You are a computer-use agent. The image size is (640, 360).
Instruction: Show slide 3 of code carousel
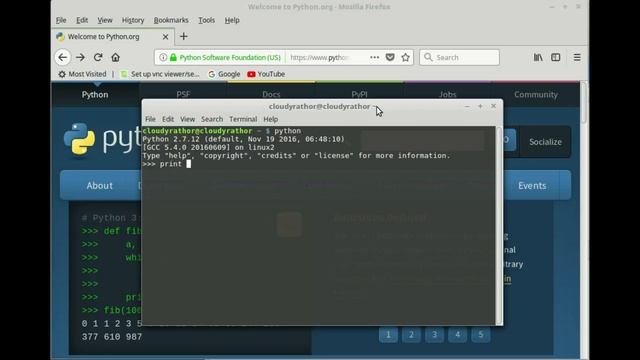(434, 335)
